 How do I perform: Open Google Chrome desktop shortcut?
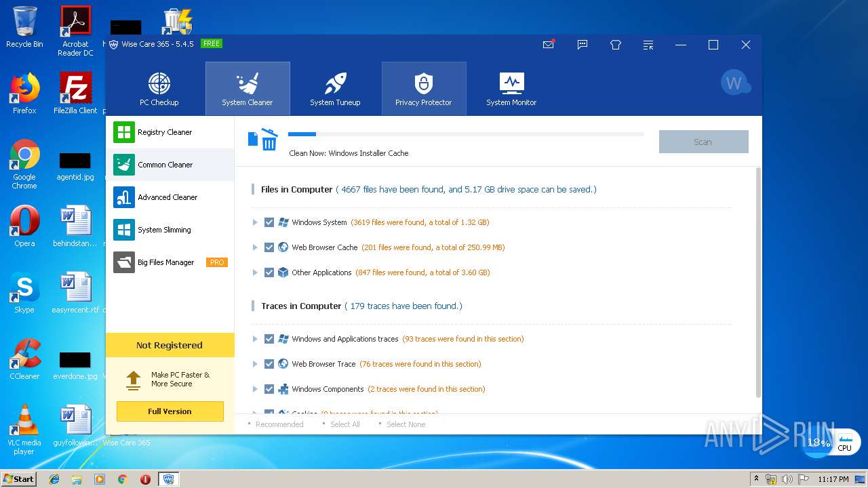(24, 165)
